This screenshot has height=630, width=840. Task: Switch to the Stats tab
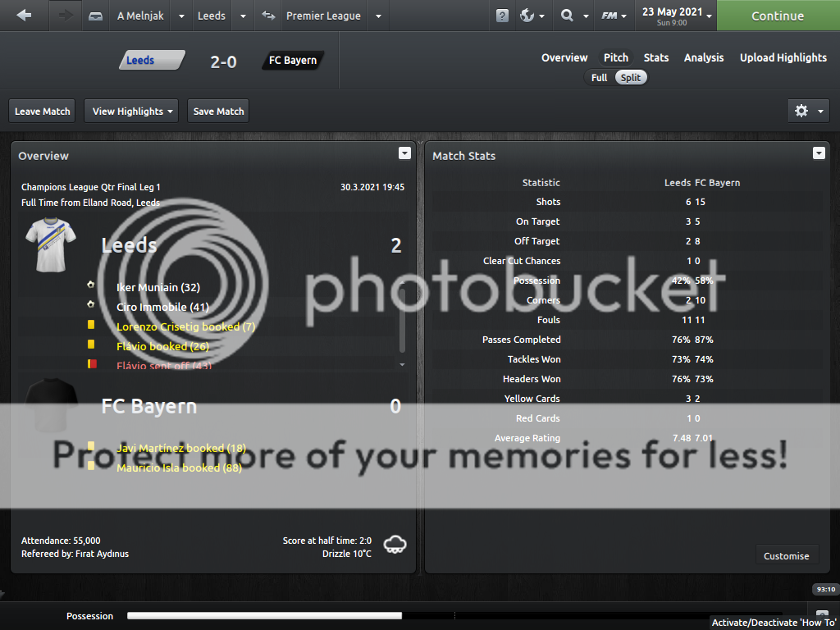click(655, 57)
